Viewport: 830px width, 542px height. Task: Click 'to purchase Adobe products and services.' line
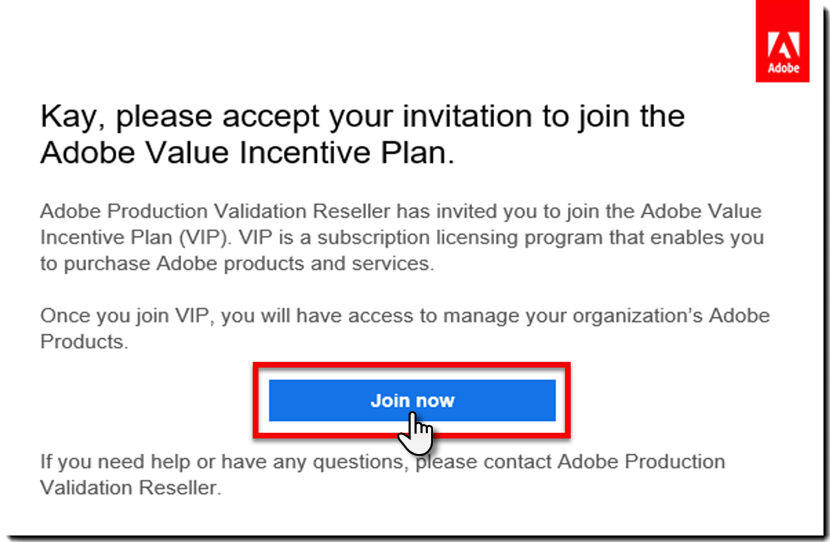click(237, 263)
